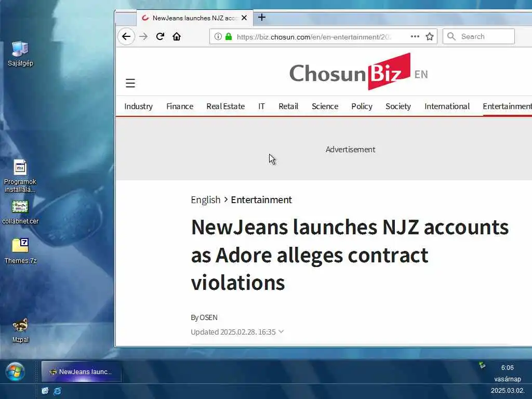Click the English breadcrumb link
The width and height of the screenshot is (532, 399).
pyautogui.click(x=206, y=200)
